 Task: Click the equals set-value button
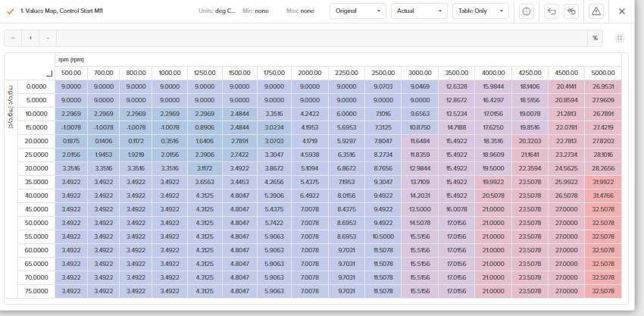click(13, 38)
